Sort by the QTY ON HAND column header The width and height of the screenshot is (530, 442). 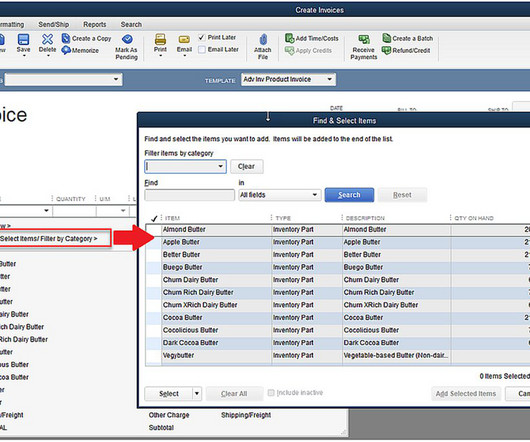tap(474, 218)
